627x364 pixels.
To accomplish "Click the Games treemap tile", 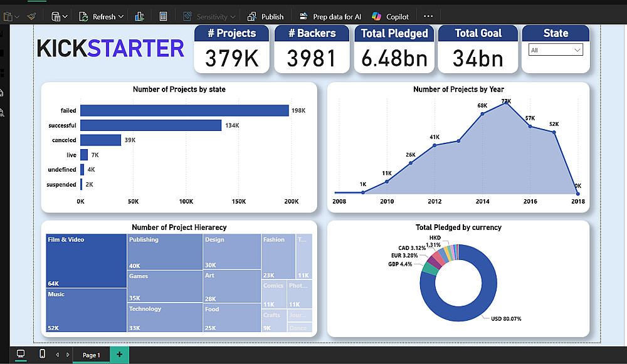I will point(165,286).
